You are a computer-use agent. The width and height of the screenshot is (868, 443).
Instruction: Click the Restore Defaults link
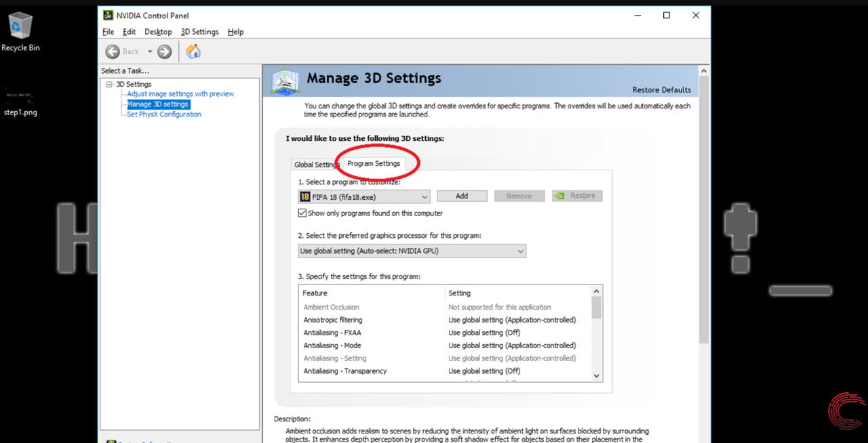point(661,90)
